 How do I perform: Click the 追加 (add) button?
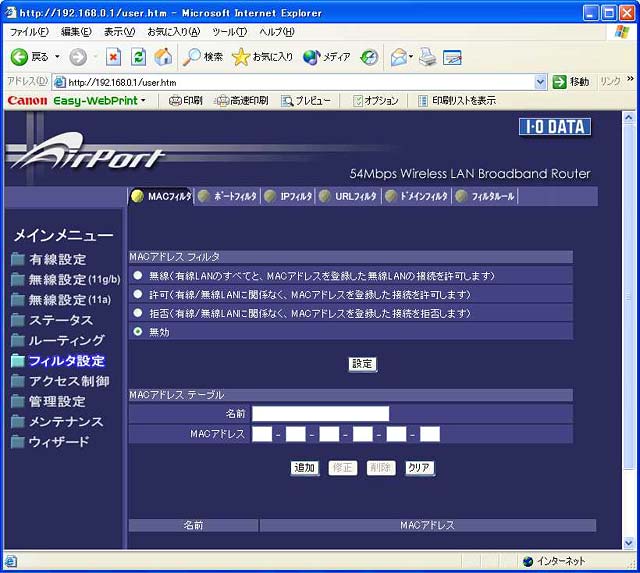tap(305, 468)
